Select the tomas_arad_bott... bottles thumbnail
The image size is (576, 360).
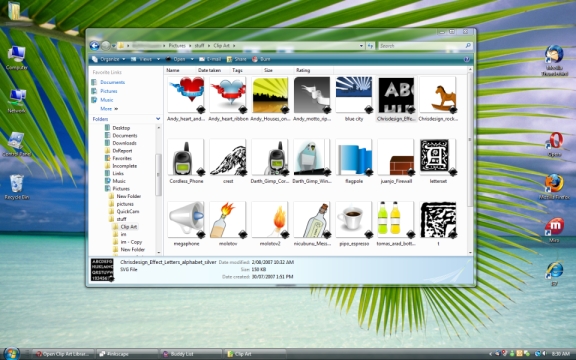(x=396, y=220)
